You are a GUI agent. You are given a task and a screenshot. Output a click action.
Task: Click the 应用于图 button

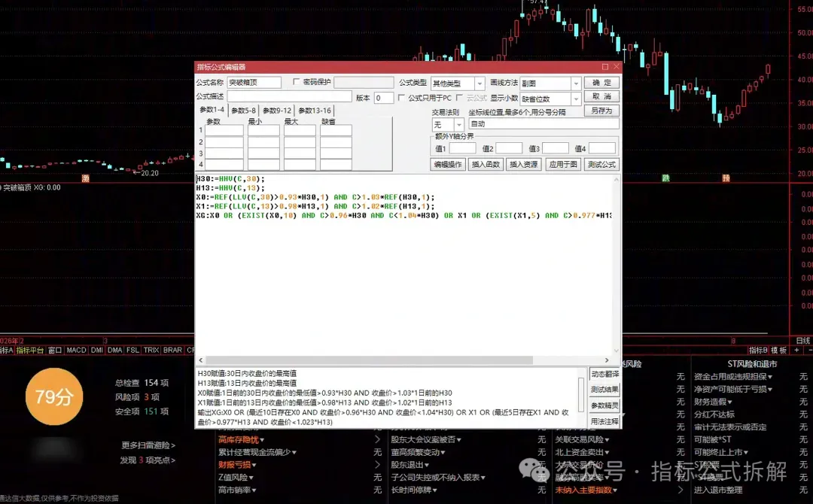[x=563, y=164]
